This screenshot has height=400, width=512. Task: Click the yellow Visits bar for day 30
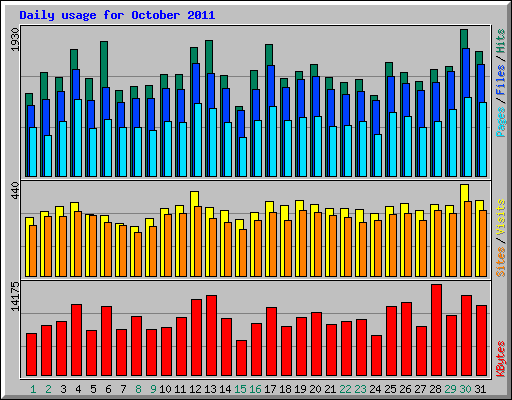(x=465, y=193)
